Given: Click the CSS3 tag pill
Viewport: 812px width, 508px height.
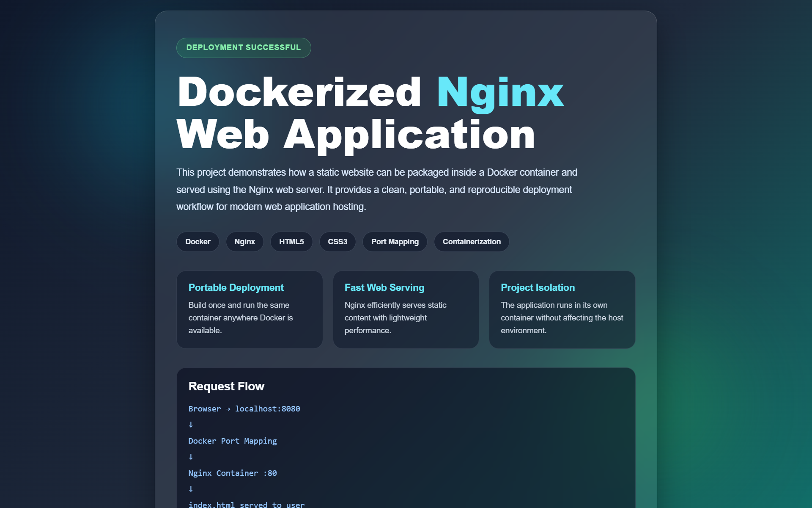Looking at the screenshot, I should tap(337, 242).
